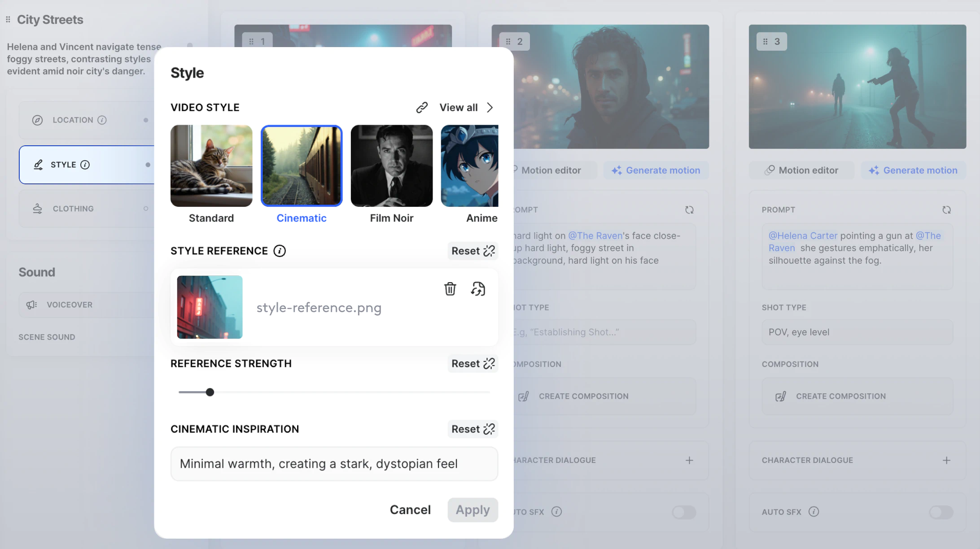This screenshot has width=980, height=549.
Task: Click shot 2 Shot Type field
Action: click(x=605, y=332)
